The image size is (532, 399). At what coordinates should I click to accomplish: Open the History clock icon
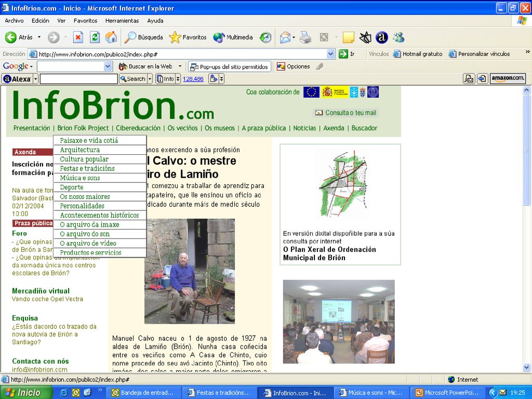(265, 37)
